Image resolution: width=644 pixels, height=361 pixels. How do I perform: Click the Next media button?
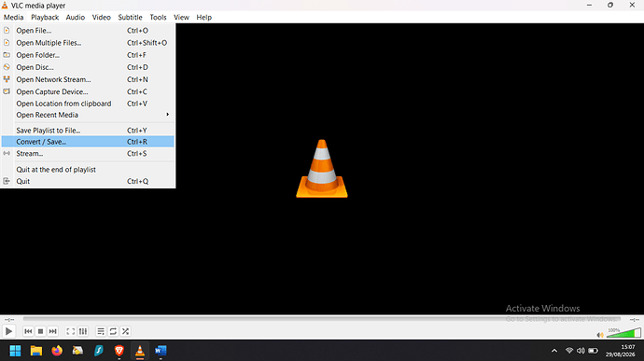click(x=52, y=331)
